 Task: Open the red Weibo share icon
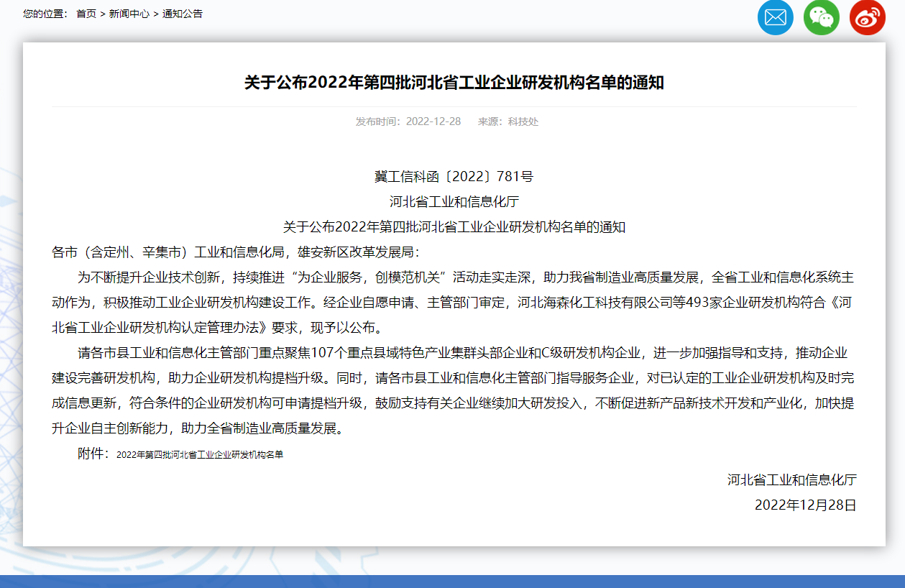(x=867, y=17)
